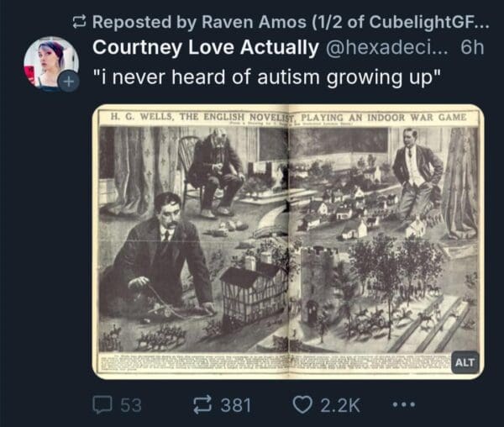Click the @hexadeci... handle
504x427 pixels.
point(387,48)
